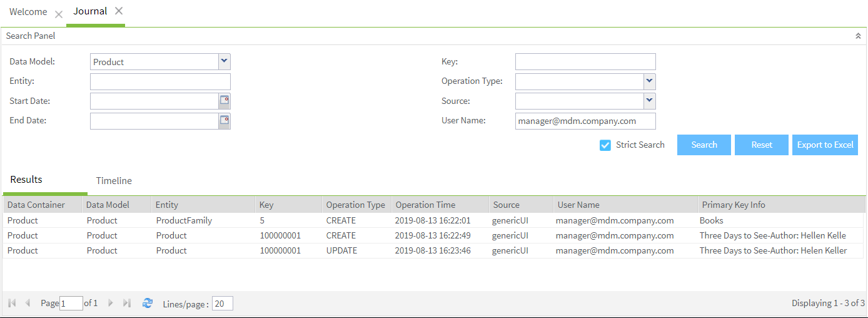Screen dimensions: 868x318
Task: Go to the next results page
Action: click(x=111, y=303)
